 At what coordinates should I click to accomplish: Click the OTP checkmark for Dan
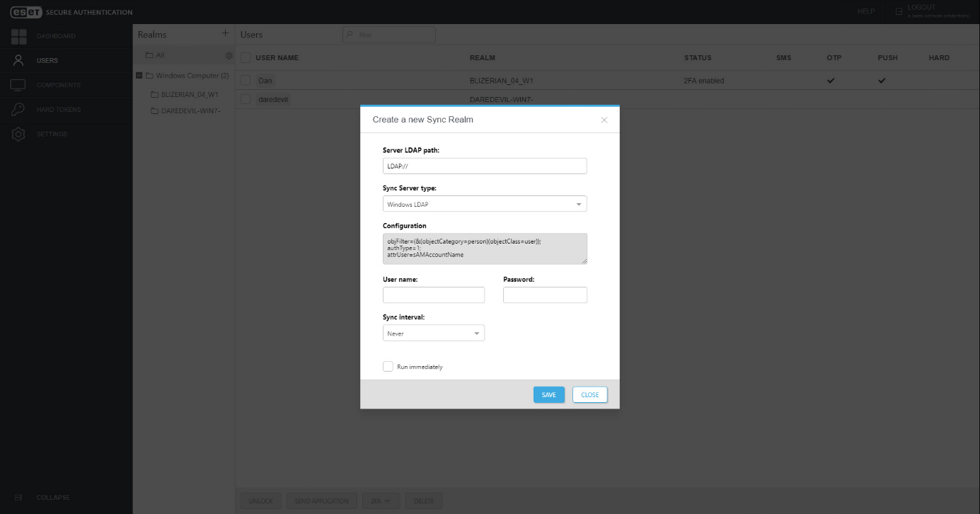point(831,81)
